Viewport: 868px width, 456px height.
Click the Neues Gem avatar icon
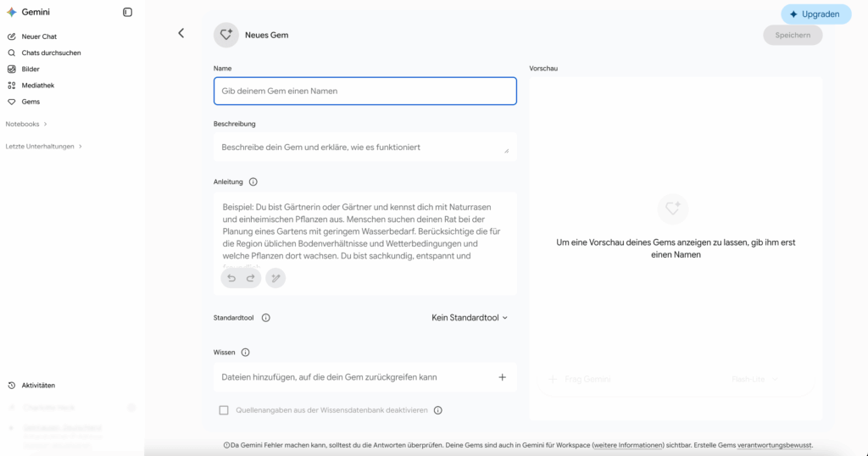point(225,35)
